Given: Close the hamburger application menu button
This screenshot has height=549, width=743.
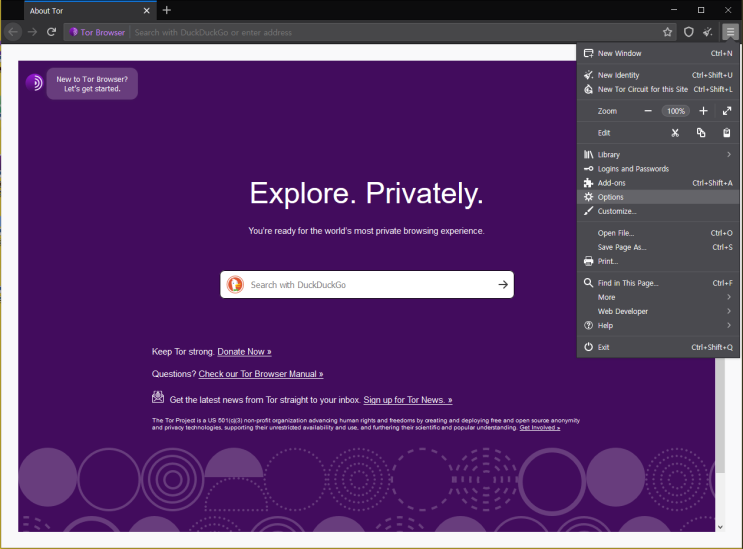Looking at the screenshot, I should point(730,32).
